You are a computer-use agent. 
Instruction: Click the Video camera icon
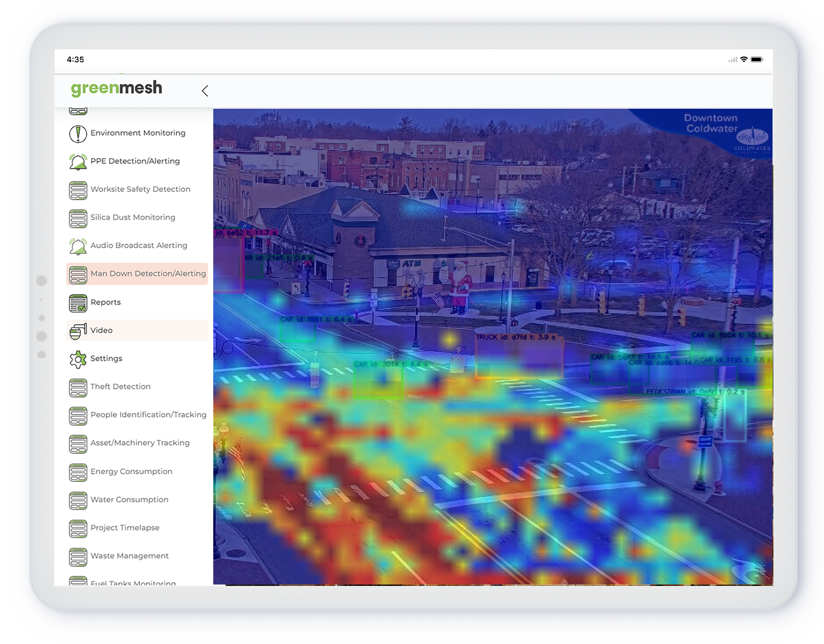tap(78, 330)
